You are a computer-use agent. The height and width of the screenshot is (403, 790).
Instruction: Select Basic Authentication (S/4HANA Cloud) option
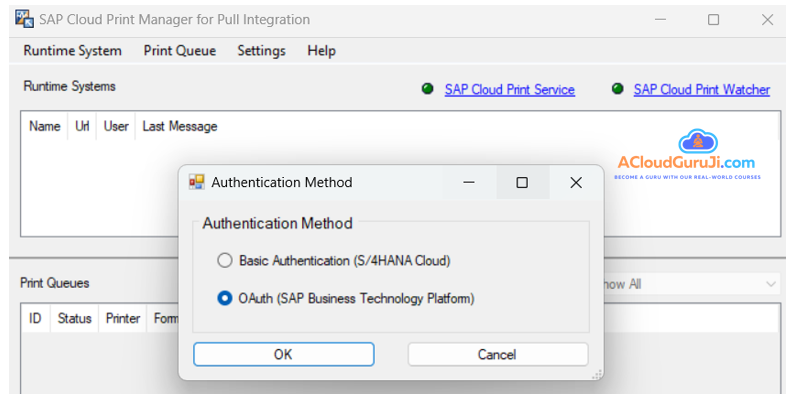tap(225, 261)
